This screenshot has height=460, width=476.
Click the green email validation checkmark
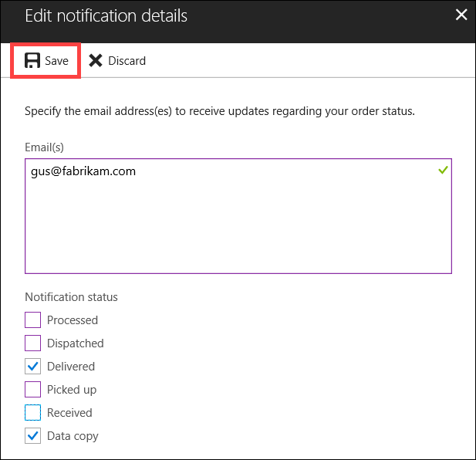pyautogui.click(x=443, y=169)
